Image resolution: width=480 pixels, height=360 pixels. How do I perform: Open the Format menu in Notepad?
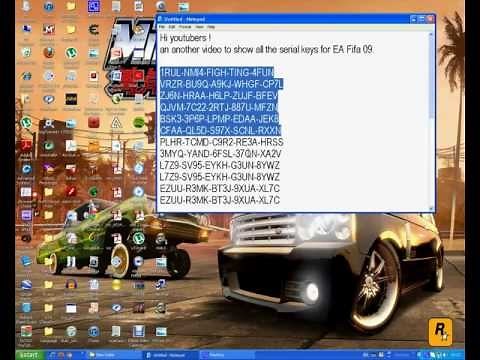pos(185,27)
